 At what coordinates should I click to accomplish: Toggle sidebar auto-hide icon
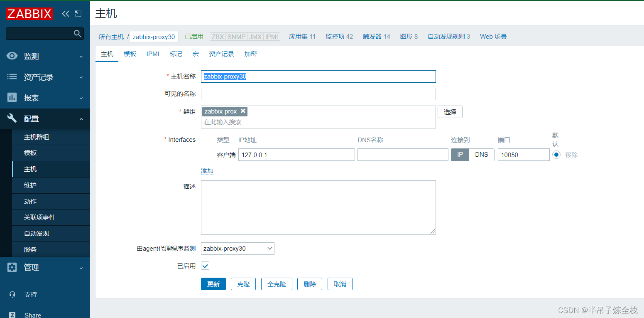pos(78,14)
